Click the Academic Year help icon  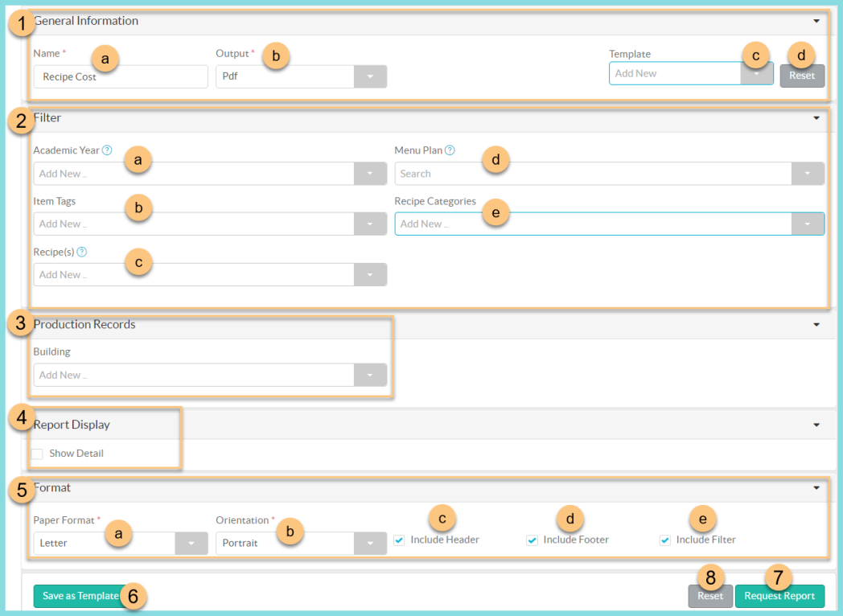point(107,150)
